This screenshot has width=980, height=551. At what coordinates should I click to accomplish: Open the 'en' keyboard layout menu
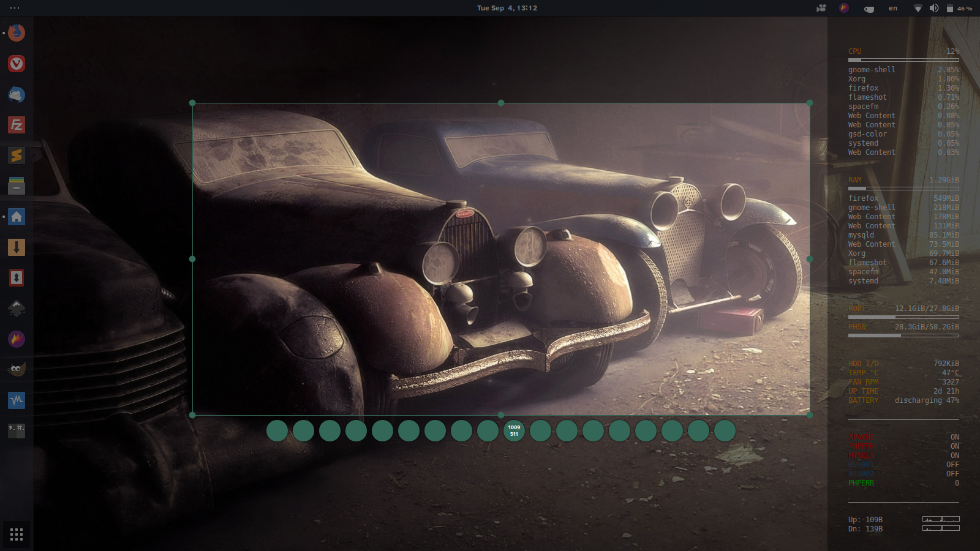(893, 8)
